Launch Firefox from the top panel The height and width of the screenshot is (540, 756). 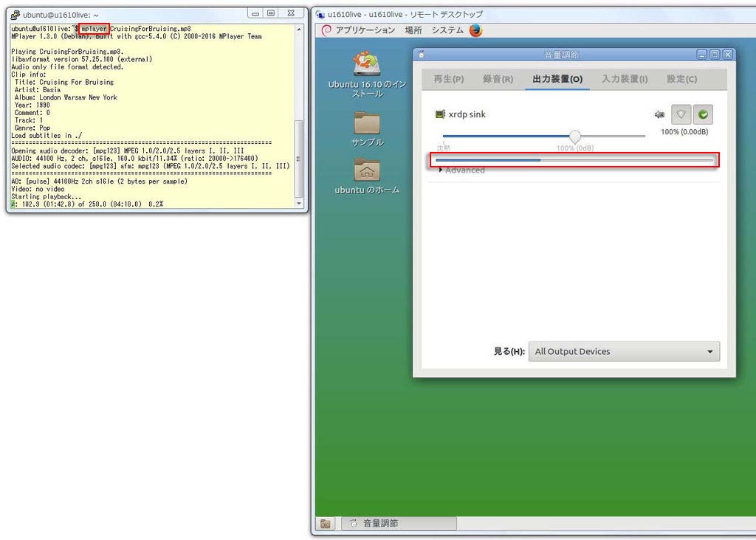[476, 30]
